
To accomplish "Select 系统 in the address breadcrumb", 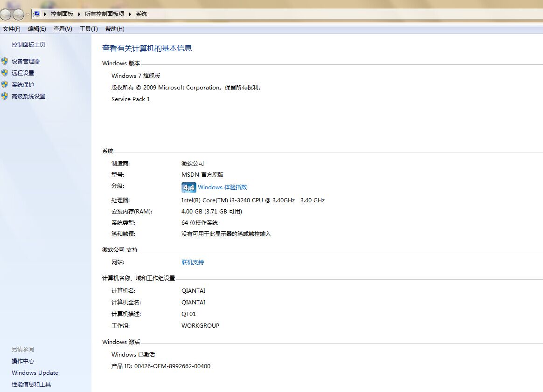I will [141, 14].
